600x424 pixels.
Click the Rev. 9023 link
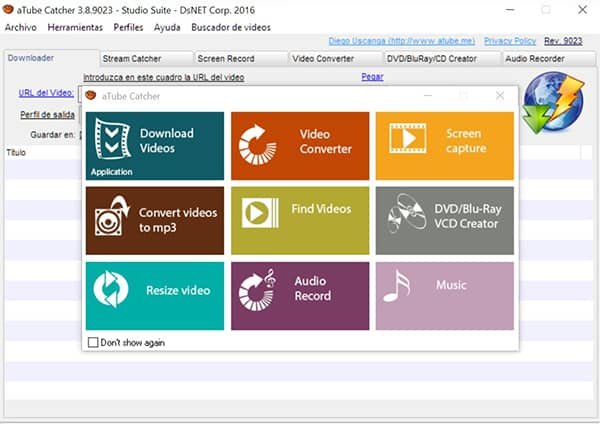point(563,41)
